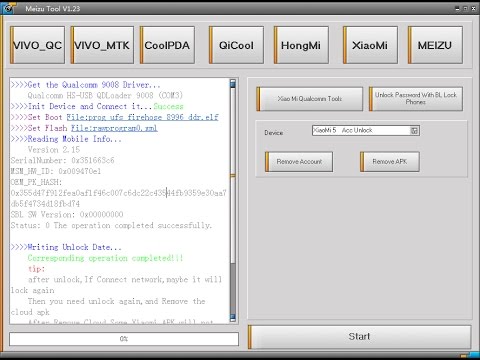The width and height of the screenshot is (480, 360).
Task: Switch to the VIVO_MTK tab
Action: 102,45
